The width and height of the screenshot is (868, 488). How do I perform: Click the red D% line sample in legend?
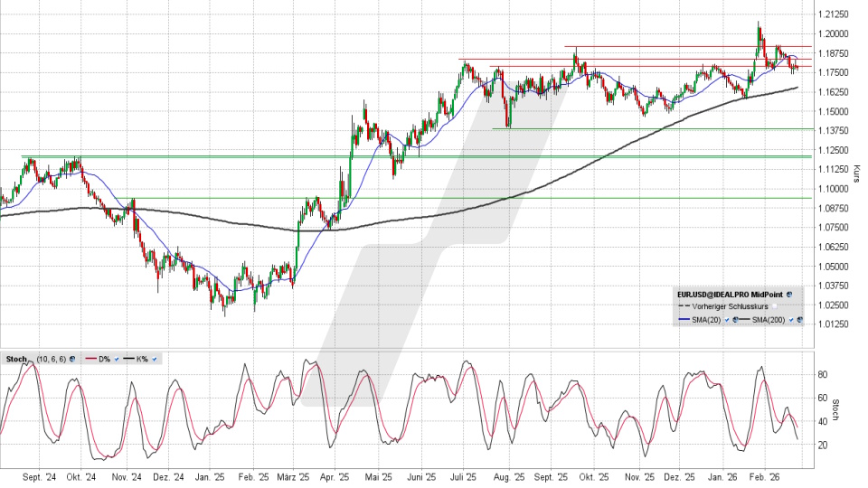(x=90, y=359)
